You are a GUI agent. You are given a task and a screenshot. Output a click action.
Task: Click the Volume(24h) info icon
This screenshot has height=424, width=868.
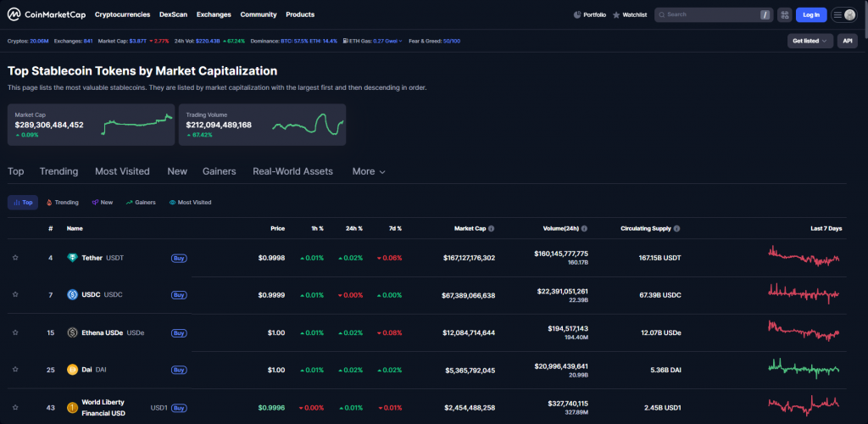pos(584,228)
